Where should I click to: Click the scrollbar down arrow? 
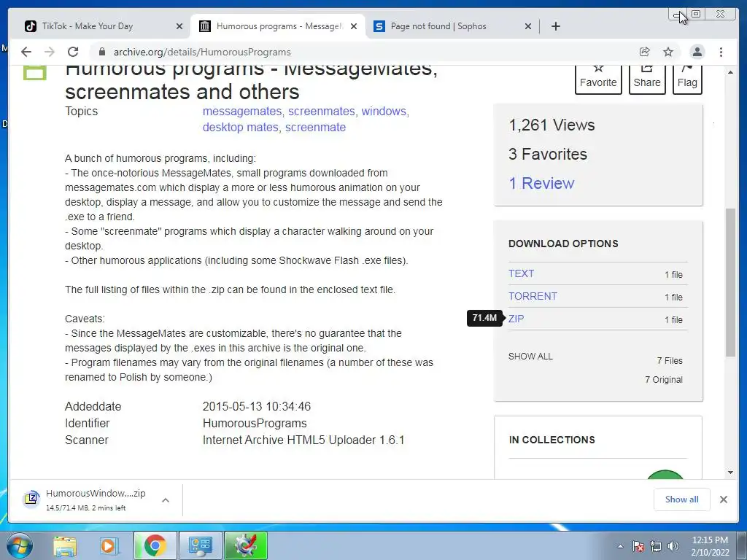730,472
